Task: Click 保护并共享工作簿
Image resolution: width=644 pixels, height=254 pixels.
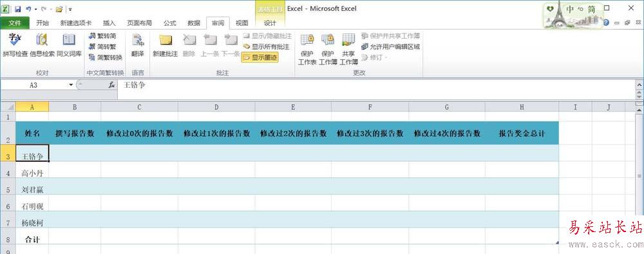Action: click(x=391, y=35)
